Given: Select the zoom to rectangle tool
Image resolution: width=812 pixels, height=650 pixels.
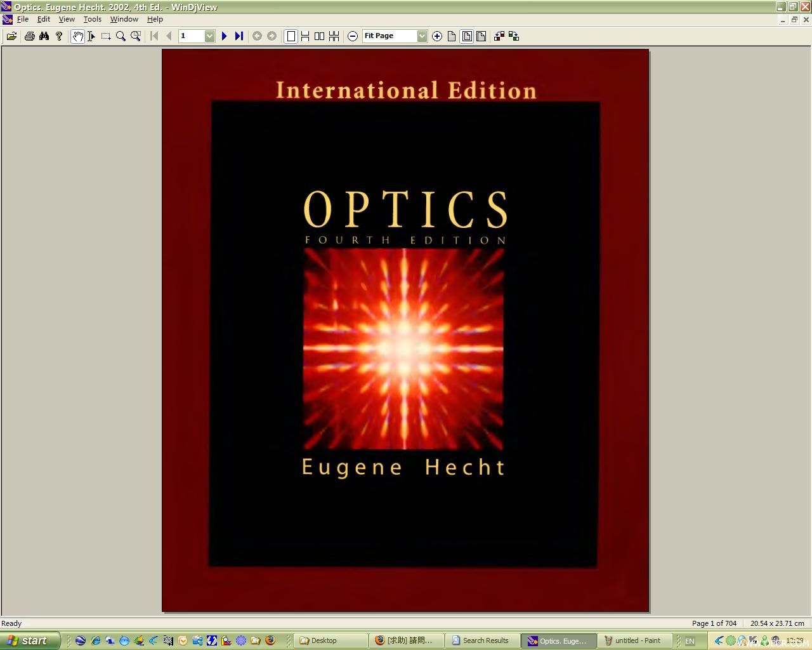Looking at the screenshot, I should 136,36.
